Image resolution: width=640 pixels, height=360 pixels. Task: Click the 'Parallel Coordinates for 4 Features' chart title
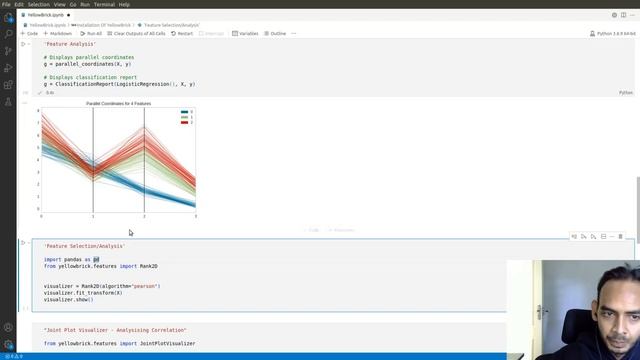point(118,104)
